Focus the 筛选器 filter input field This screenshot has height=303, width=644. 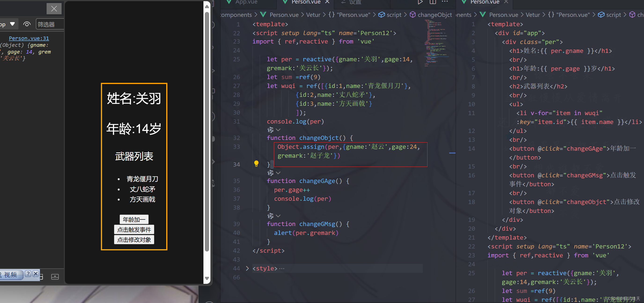pos(50,24)
